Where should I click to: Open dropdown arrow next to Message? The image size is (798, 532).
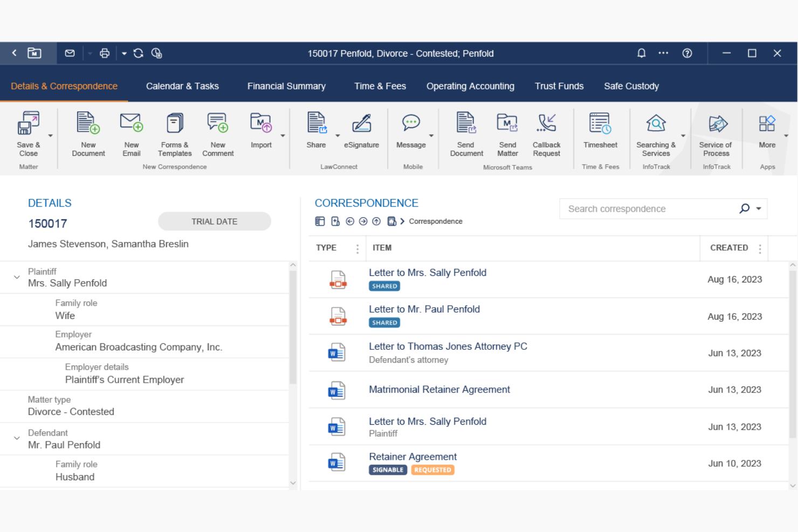pos(431,136)
